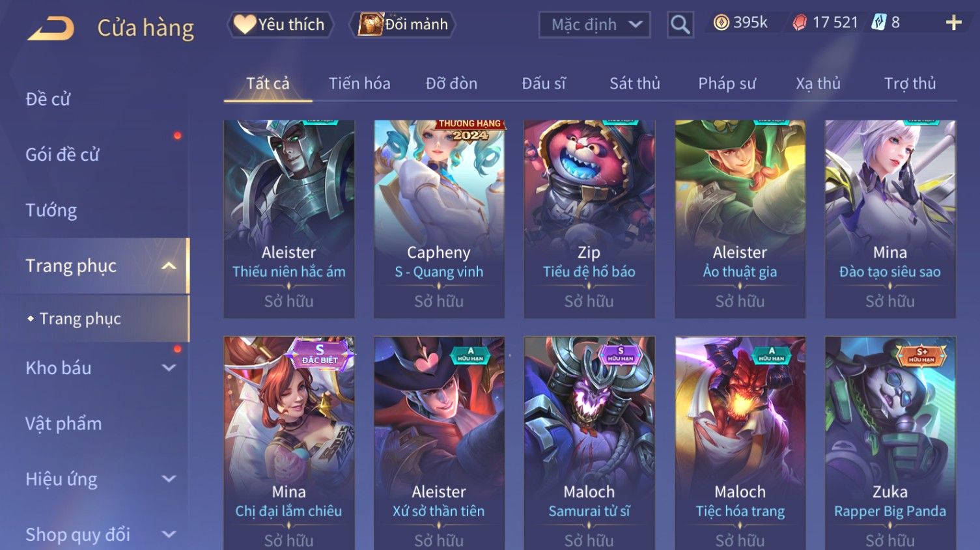The height and width of the screenshot is (550, 980).
Task: Open Đổi mảnh chest exchange
Action: click(403, 25)
